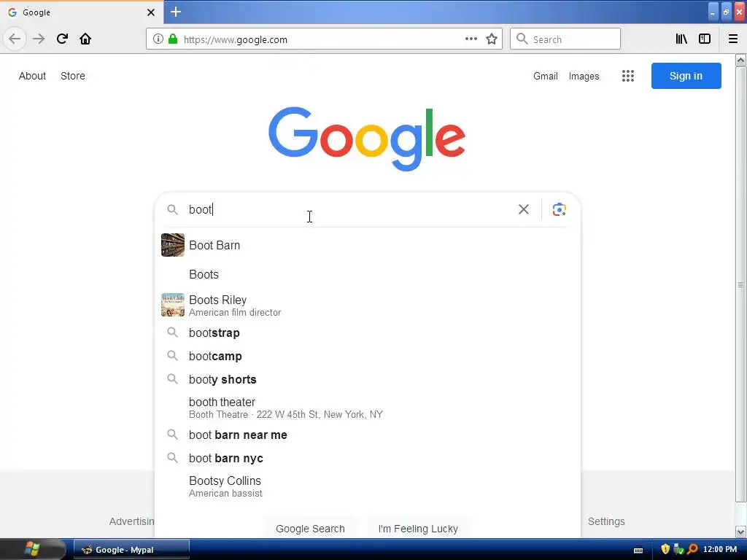Click magnifier icon beside boot barn nyc
The height and width of the screenshot is (560, 747).
click(172, 458)
